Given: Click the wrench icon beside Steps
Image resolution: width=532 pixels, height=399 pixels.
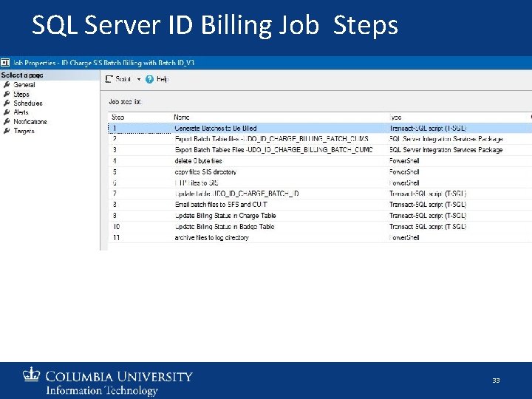Looking at the screenshot, I should tap(7, 94).
